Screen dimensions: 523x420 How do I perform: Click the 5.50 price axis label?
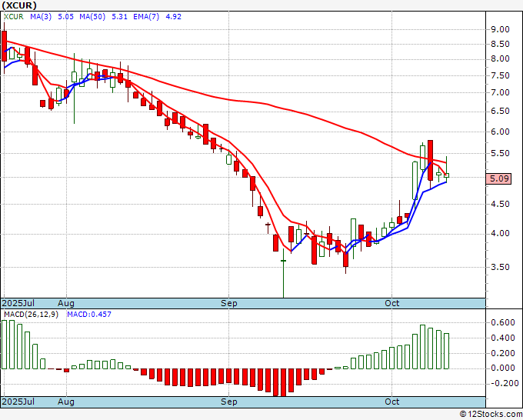[x=500, y=153]
